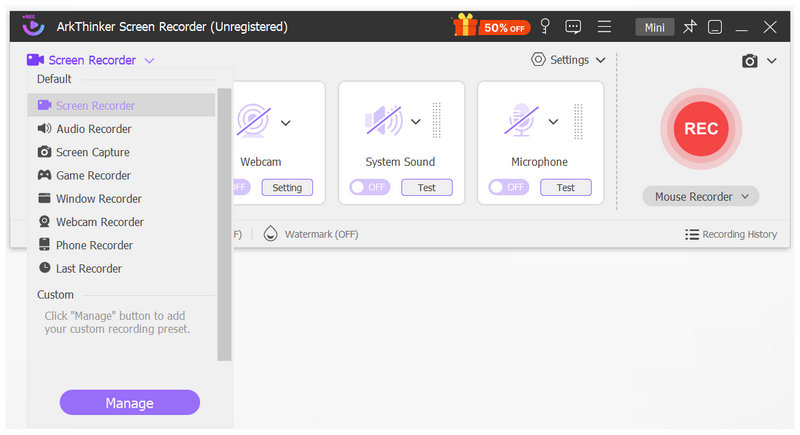
Task: Click the purple Screen Recorder header label
Action: click(92, 60)
